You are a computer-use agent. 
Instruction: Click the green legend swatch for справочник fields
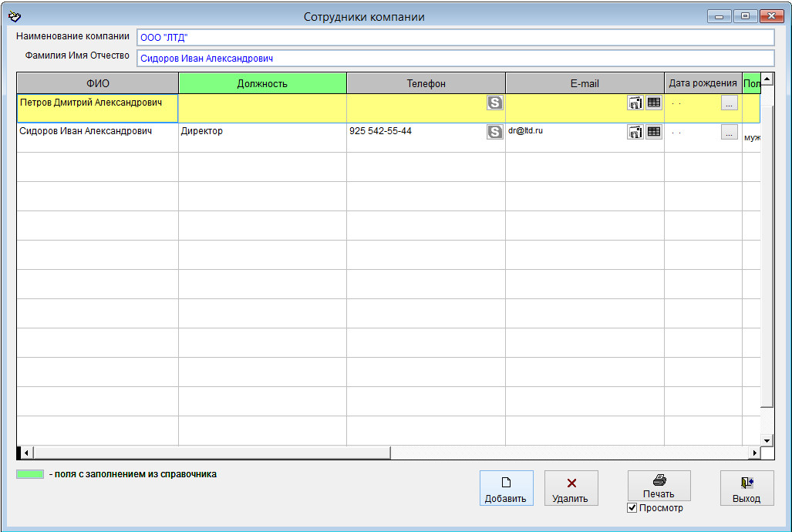30,474
